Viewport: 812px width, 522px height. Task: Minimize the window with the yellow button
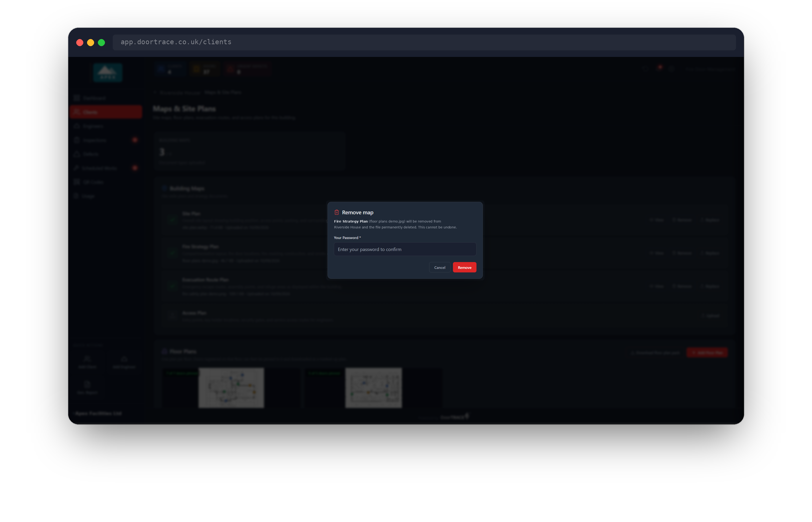[91, 42]
